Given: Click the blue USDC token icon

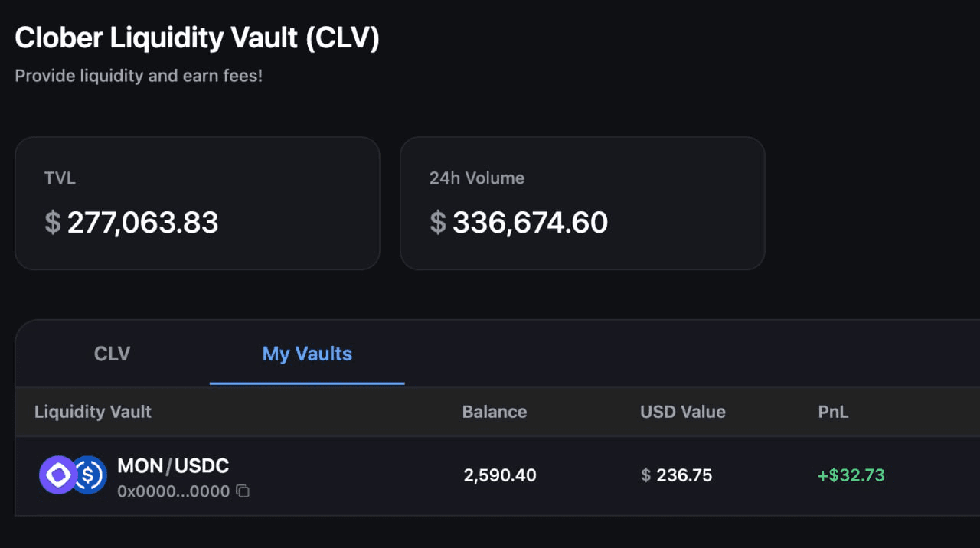Looking at the screenshot, I should 91,475.
